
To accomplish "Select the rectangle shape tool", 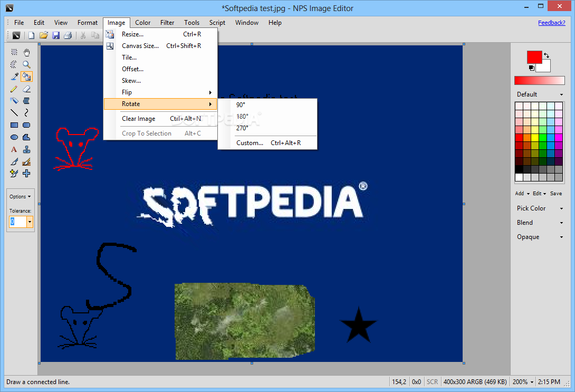I will [x=14, y=125].
